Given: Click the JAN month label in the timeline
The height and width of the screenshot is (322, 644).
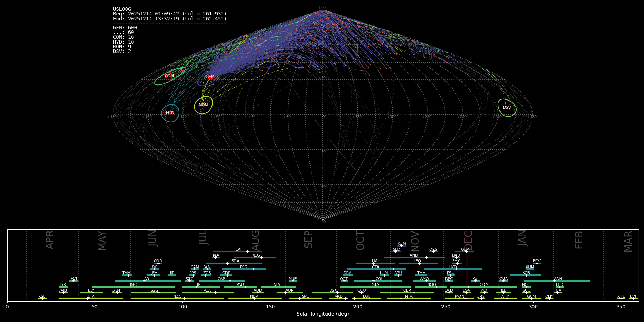Looking at the screenshot, I should [x=522, y=238].
